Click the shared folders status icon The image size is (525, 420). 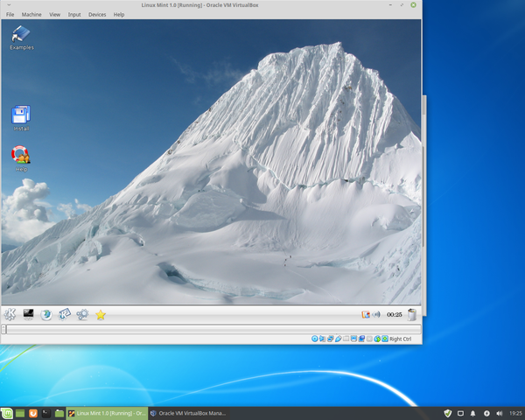[346, 339]
